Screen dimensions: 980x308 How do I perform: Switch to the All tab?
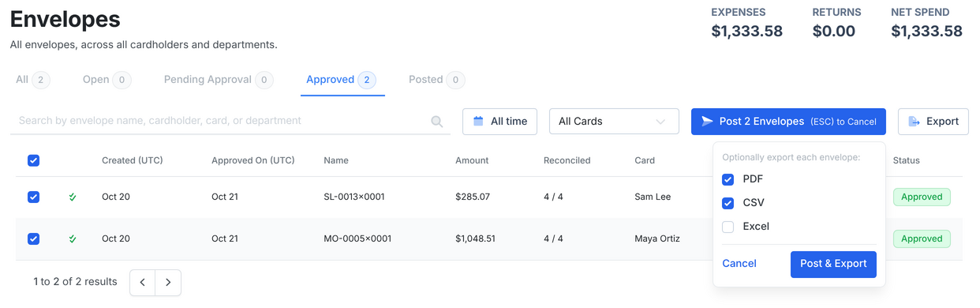click(x=32, y=80)
